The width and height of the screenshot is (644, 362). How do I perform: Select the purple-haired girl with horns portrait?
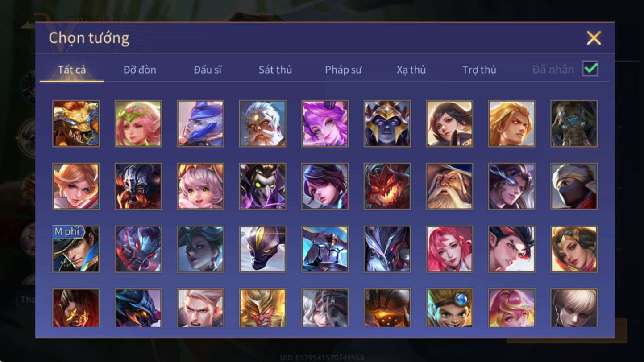pos(325,123)
